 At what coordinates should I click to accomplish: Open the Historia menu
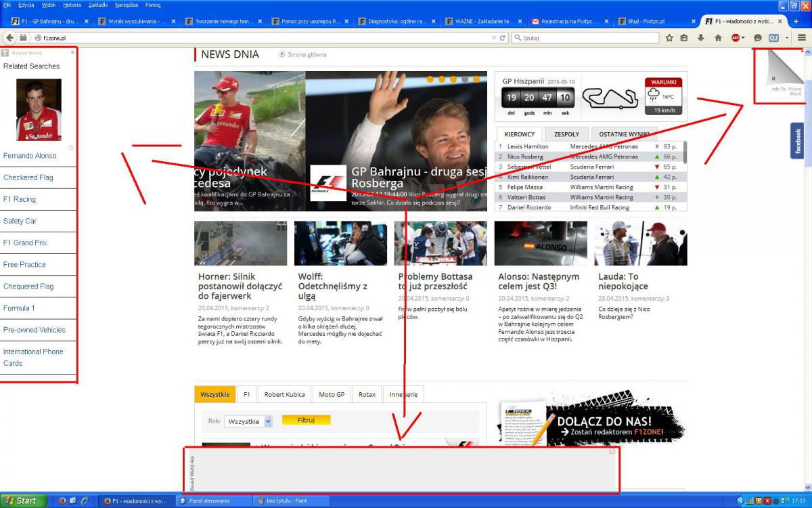tap(72, 5)
